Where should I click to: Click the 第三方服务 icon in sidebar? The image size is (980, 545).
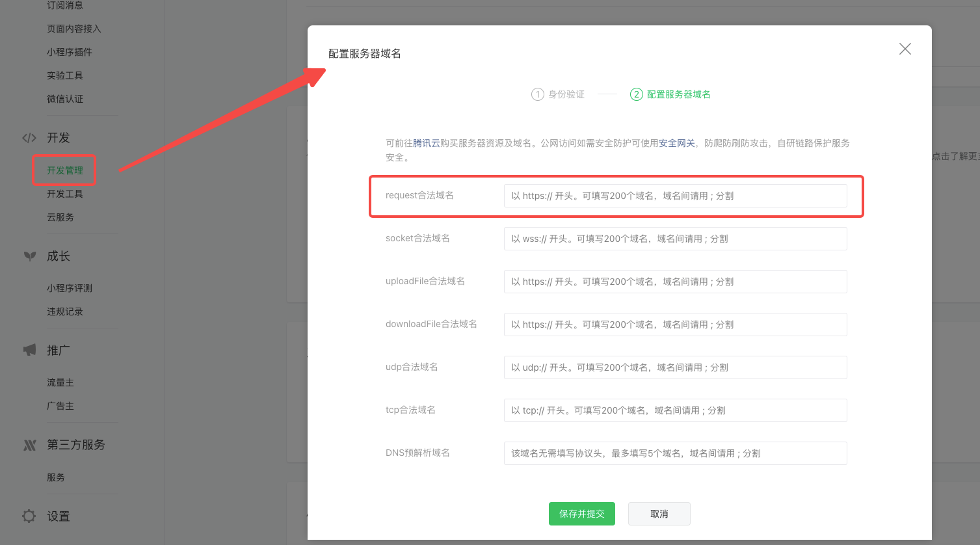pos(29,445)
